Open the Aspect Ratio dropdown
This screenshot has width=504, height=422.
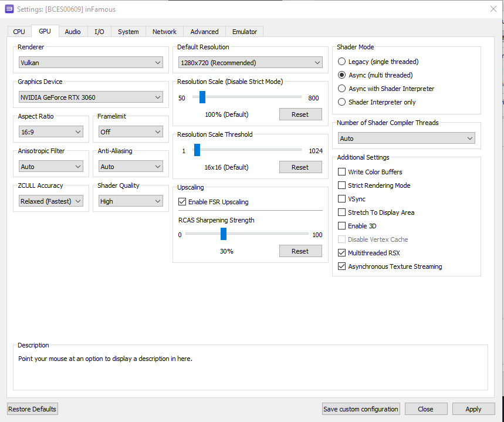(x=51, y=132)
